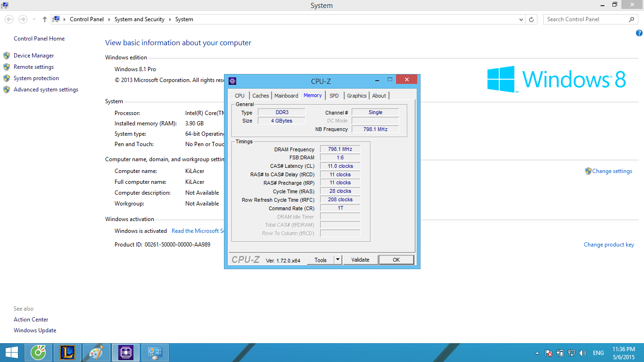Viewport: 644px width, 362px height.
Task: Expand the Tools dropdown arrow
Action: [338, 260]
